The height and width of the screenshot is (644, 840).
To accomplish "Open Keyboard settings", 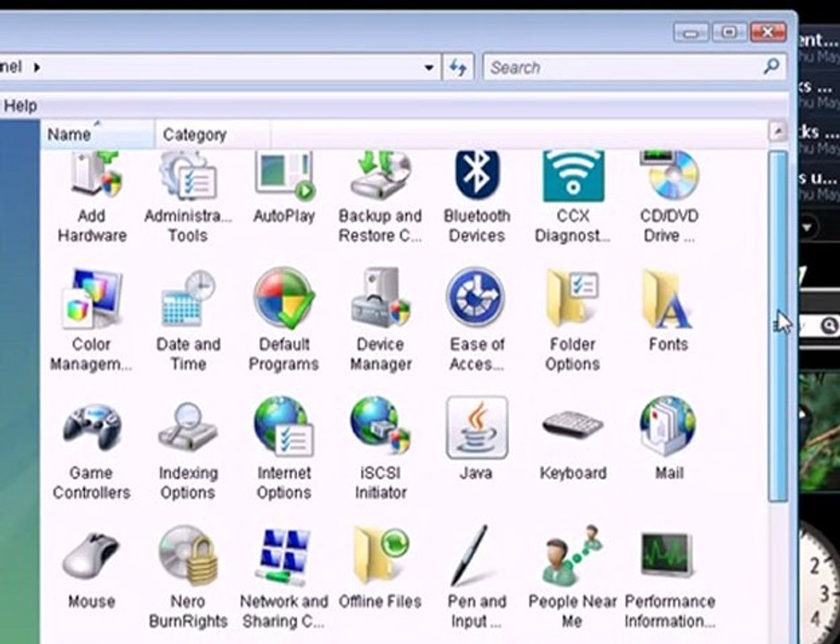I will tap(573, 445).
